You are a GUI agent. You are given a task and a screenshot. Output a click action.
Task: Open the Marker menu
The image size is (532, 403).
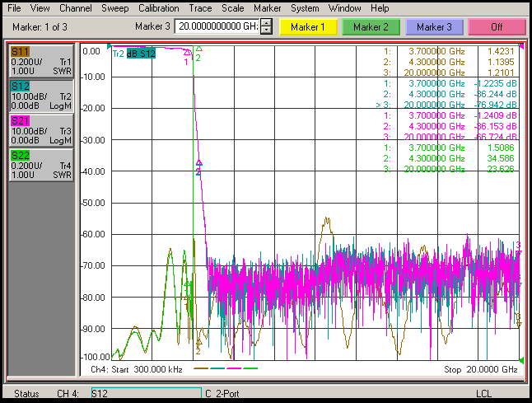[267, 7]
